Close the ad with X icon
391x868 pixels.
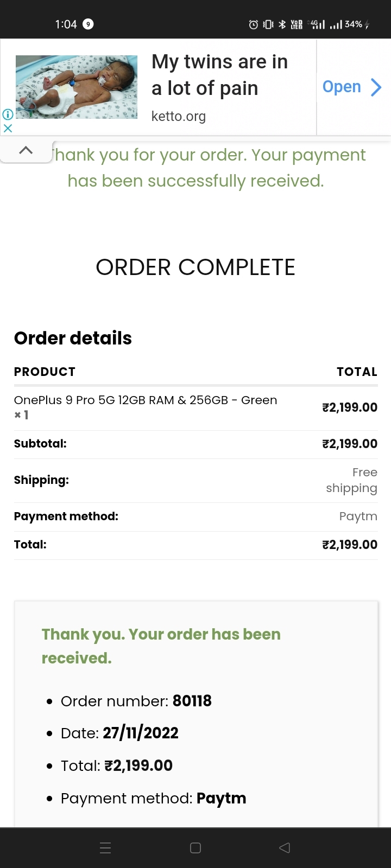click(8, 129)
